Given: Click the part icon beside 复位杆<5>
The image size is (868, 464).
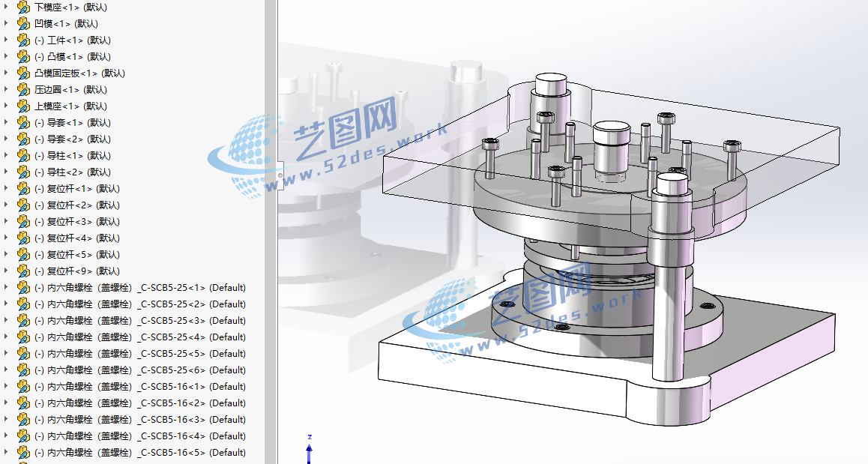Looking at the screenshot, I should coord(23,255).
